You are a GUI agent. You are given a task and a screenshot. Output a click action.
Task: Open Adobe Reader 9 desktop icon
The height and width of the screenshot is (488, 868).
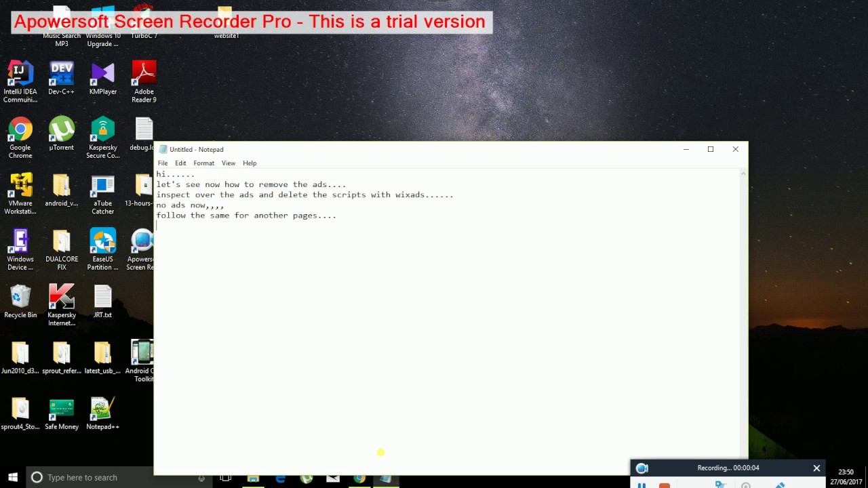coord(144,82)
